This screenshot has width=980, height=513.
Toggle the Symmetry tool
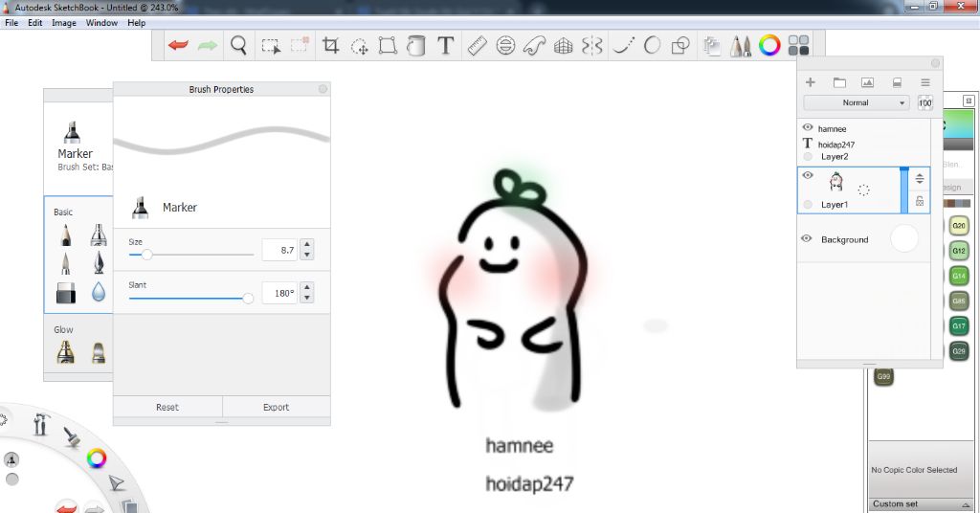click(x=591, y=46)
